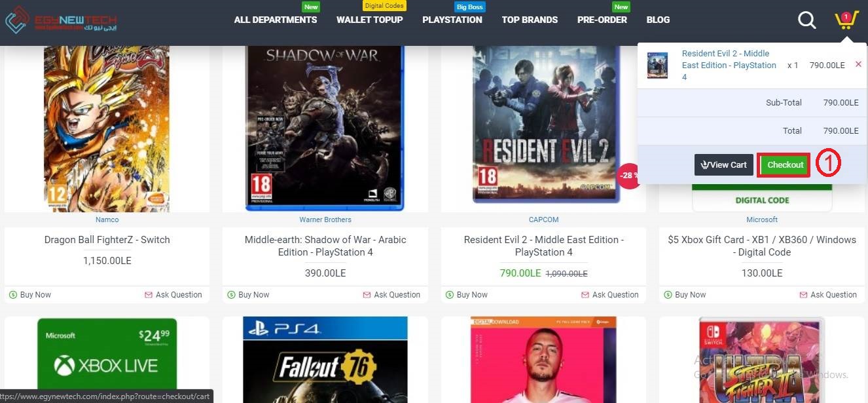The width and height of the screenshot is (868, 403).
Task: Go to the PRE-ORDER section
Action: tap(602, 20)
